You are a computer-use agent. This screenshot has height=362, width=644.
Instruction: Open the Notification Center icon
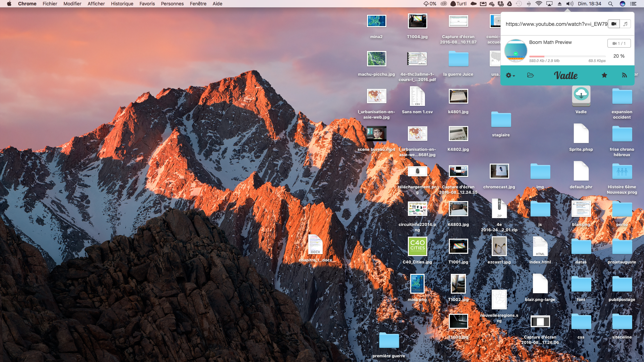(x=633, y=4)
